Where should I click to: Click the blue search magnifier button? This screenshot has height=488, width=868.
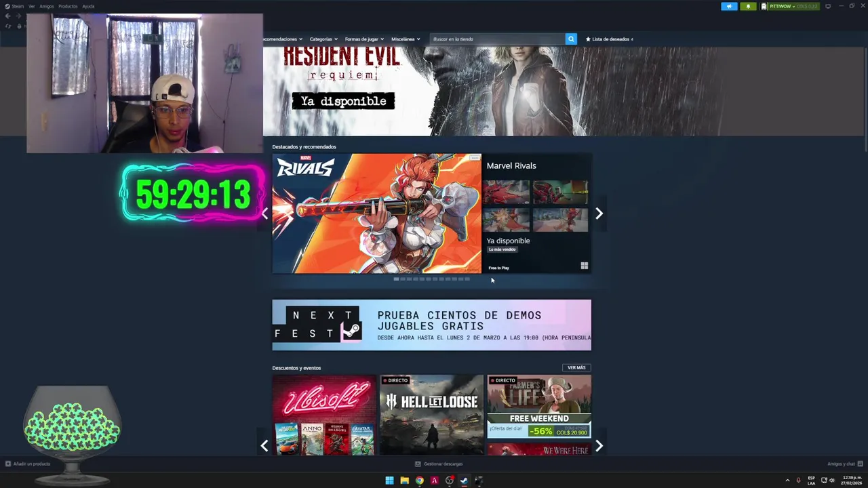[571, 39]
